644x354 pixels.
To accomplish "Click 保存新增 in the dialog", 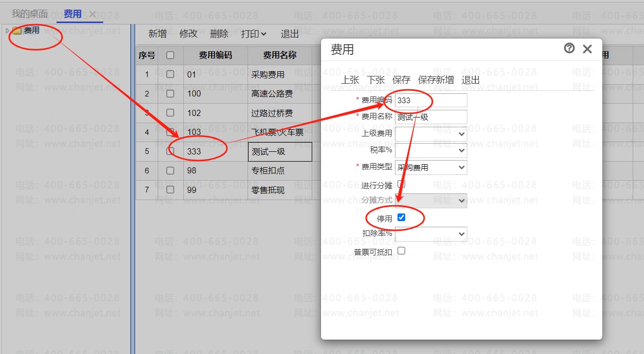I will point(436,80).
